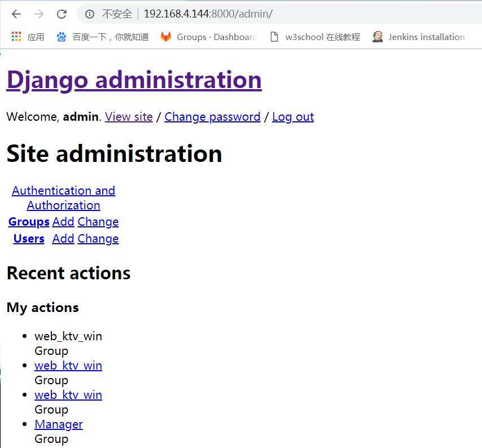482x448 pixels.
Task: Click the Recent actions heading
Action: pyautogui.click(x=68, y=273)
